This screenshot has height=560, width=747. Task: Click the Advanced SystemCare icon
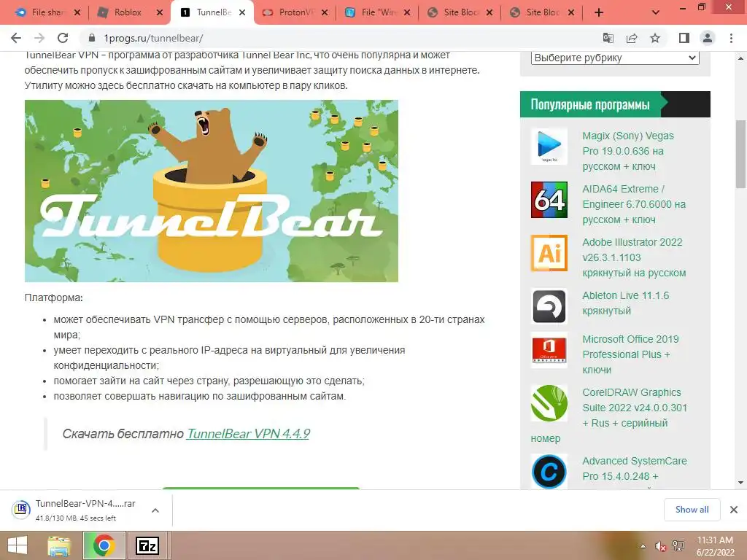pos(549,472)
